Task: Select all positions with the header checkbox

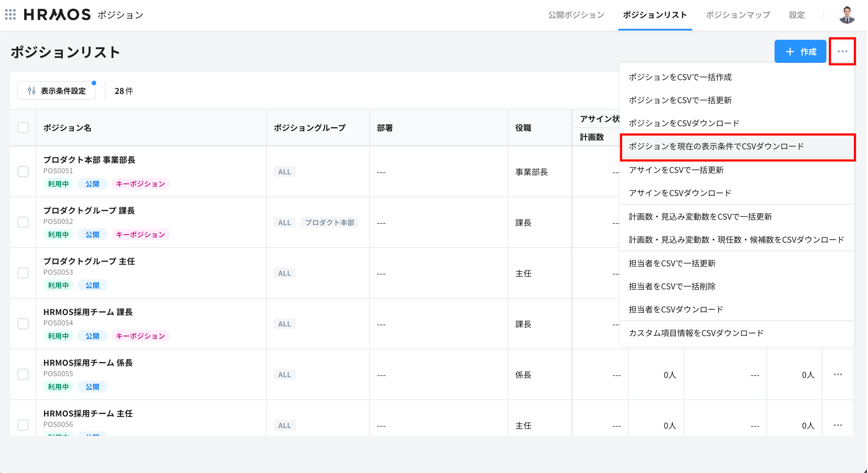Action: click(x=23, y=127)
